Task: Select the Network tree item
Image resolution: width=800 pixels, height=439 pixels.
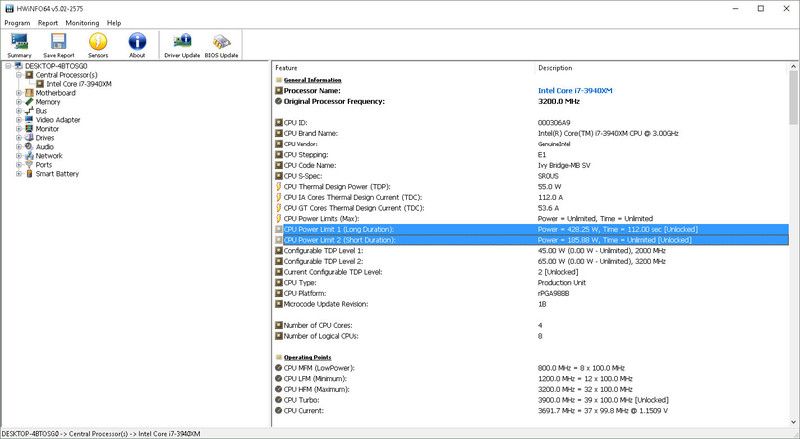Action: [49, 156]
